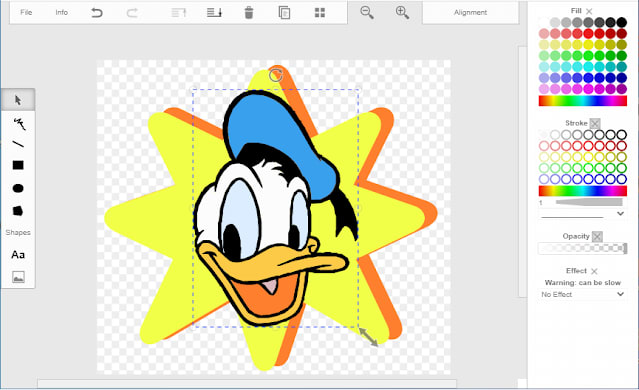Move selection up one layer

(x=178, y=13)
